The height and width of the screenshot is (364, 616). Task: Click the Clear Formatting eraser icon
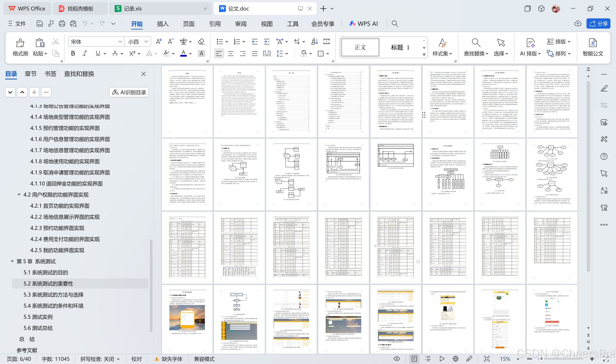pyautogui.click(x=201, y=41)
